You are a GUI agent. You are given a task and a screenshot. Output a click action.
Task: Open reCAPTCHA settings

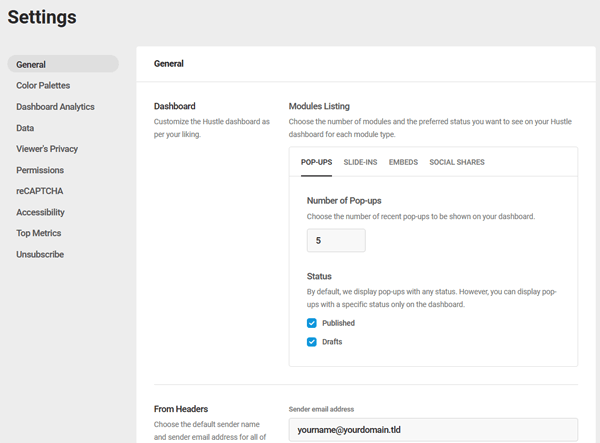coord(39,191)
